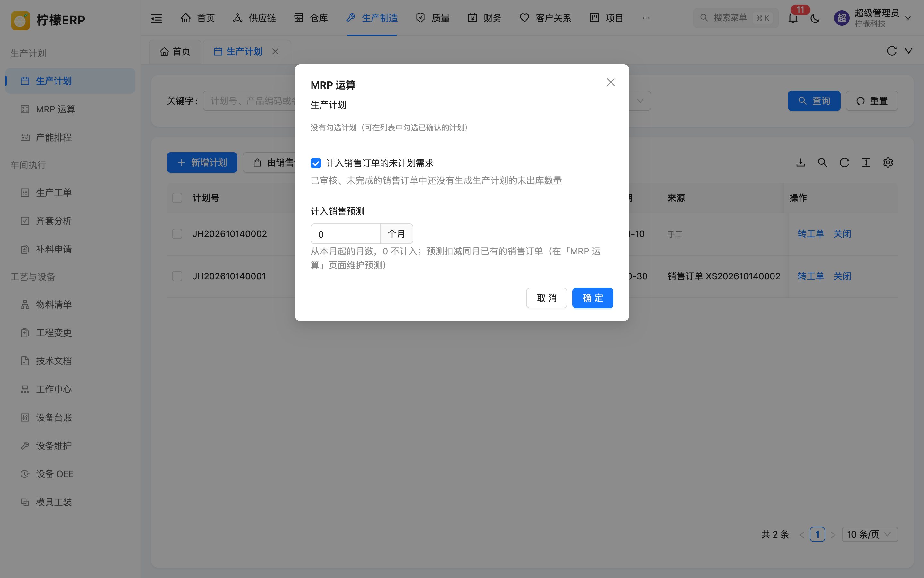
Task: Focus the 计入销售预测 months input
Action: [x=345, y=234]
